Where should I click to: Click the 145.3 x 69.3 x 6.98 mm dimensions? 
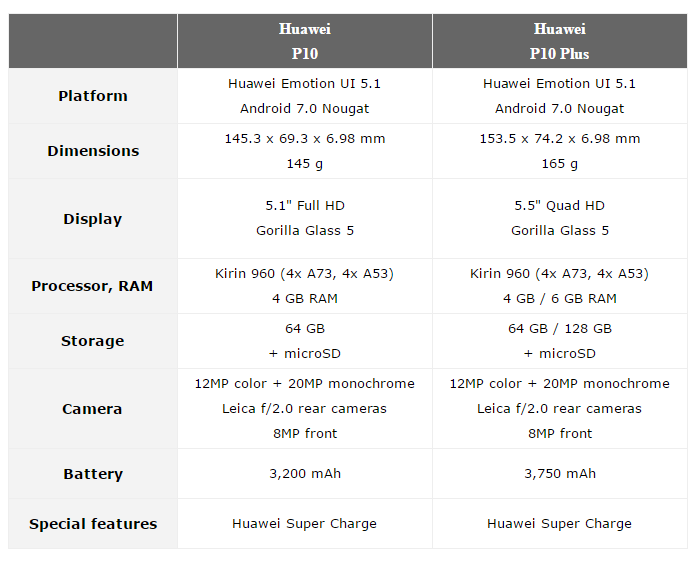pyautogui.click(x=305, y=139)
